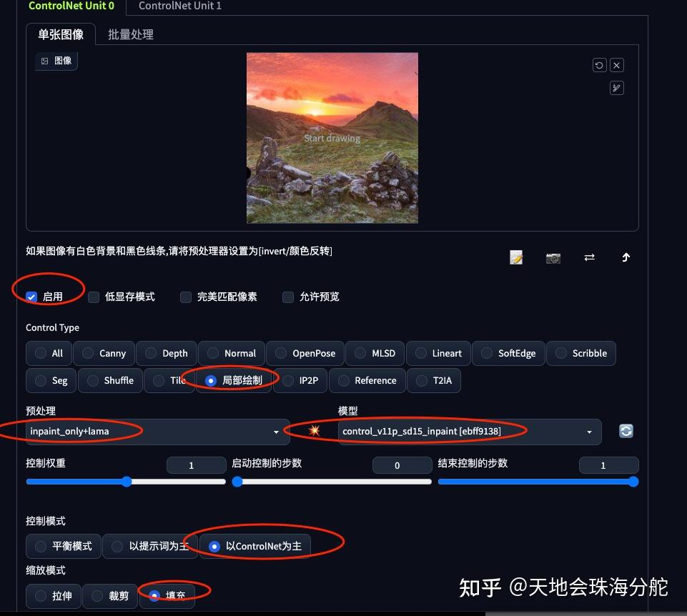Choose the 以提示词为主 control mode
This screenshot has height=616, width=687.
click(x=150, y=546)
